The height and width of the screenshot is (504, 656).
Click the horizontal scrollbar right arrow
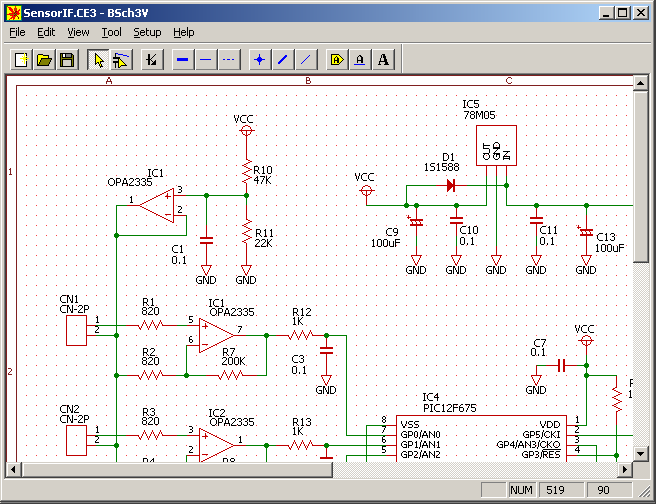(x=625, y=469)
